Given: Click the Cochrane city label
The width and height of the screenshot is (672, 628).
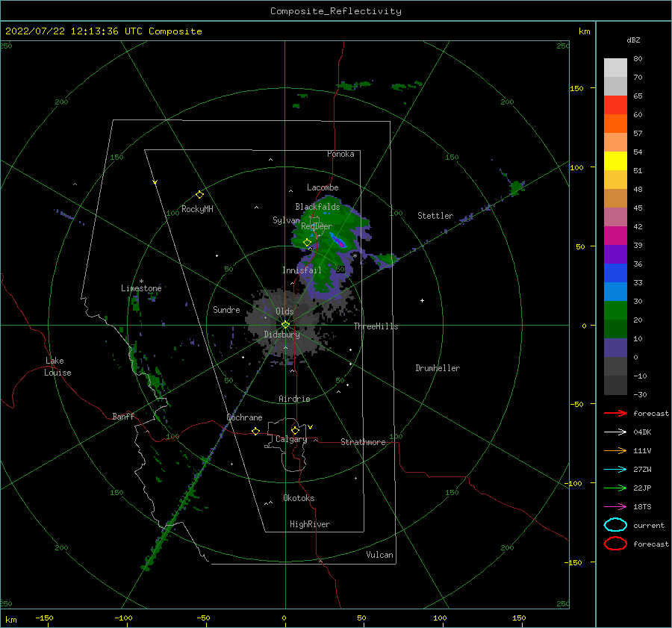Looking at the screenshot, I should pos(244,417).
